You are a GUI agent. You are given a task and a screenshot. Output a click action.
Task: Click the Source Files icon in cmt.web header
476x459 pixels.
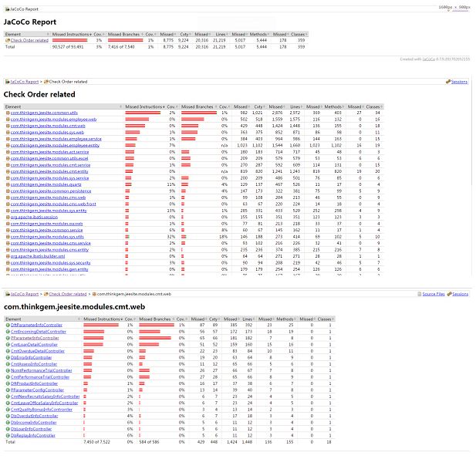tap(420, 294)
